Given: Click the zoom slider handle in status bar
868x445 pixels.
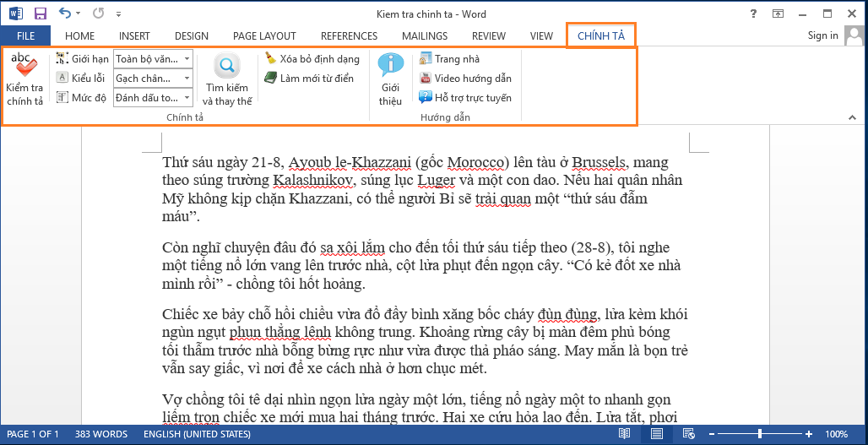Looking at the screenshot, I should pos(759,434).
